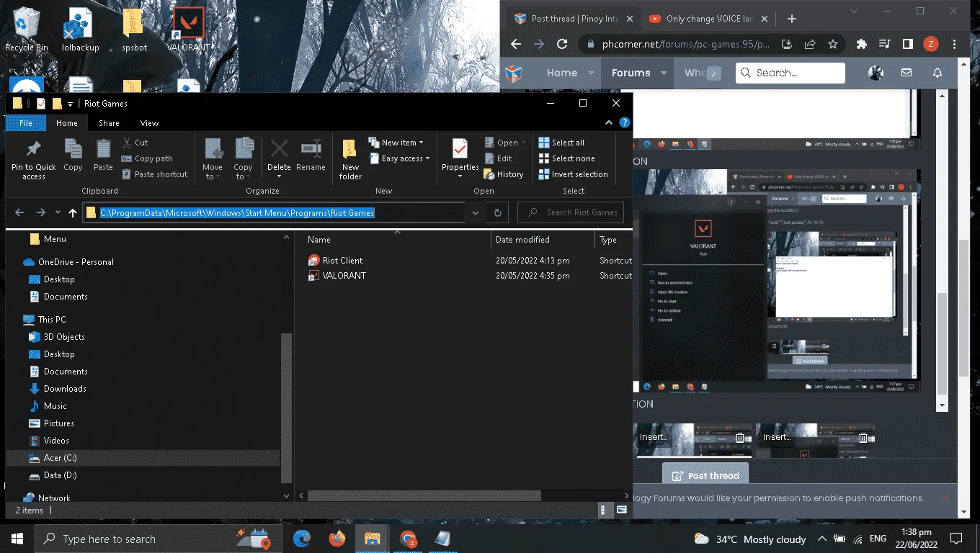Click the Copy button in Clipboard group
This screenshot has width=980, height=553.
pyautogui.click(x=73, y=156)
